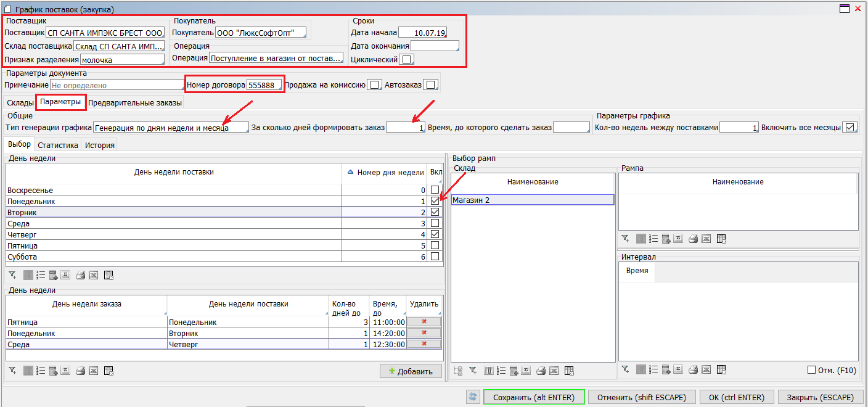This screenshot has height=407, width=868.
Task: Click the filter icon under the Склад list
Action: [x=473, y=371]
